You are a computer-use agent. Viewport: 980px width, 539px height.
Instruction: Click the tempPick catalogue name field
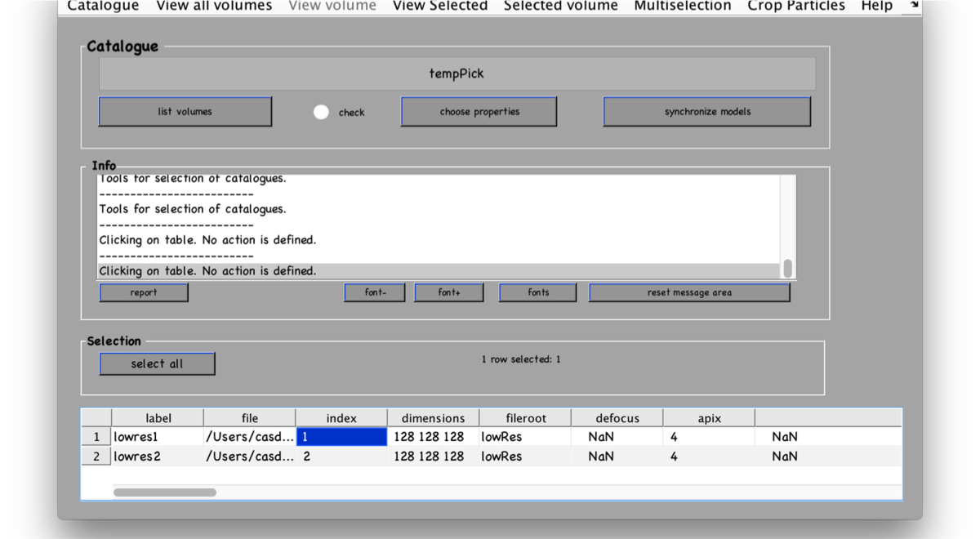click(457, 73)
